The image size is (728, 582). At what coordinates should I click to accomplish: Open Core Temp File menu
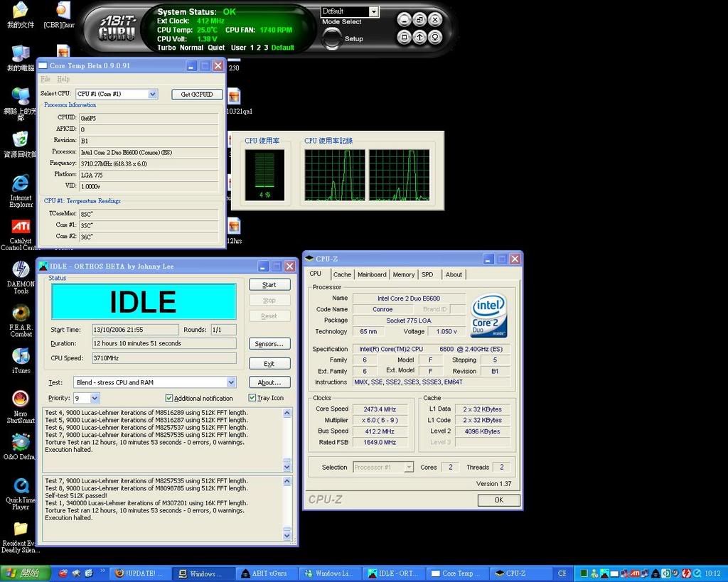coord(45,79)
